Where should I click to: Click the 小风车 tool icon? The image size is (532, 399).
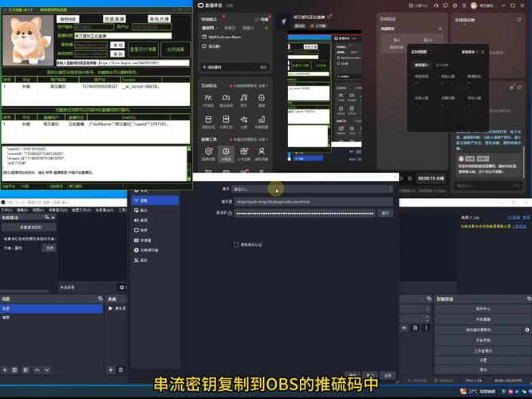[226, 152]
